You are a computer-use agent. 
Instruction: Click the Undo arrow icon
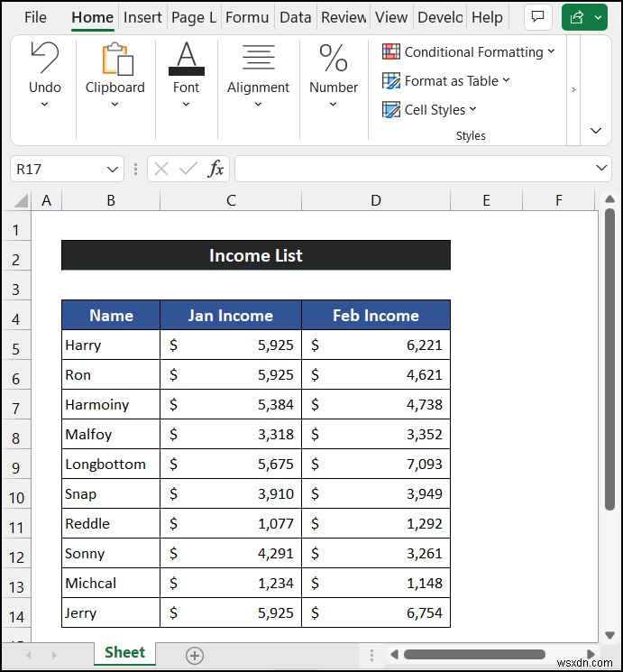coord(44,60)
